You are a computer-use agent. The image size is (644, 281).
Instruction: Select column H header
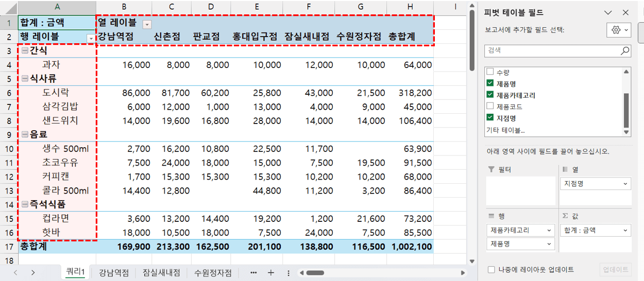click(x=410, y=7)
